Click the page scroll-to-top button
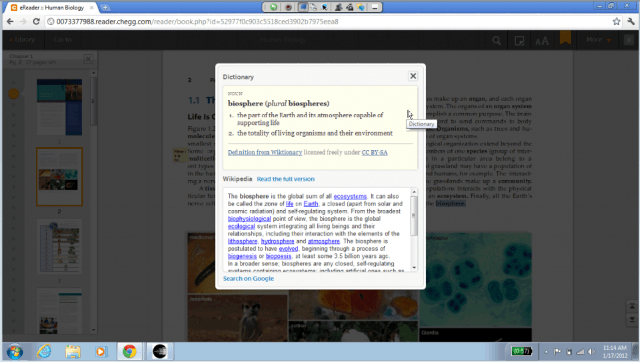This screenshot has height=362, width=640. click(632, 306)
